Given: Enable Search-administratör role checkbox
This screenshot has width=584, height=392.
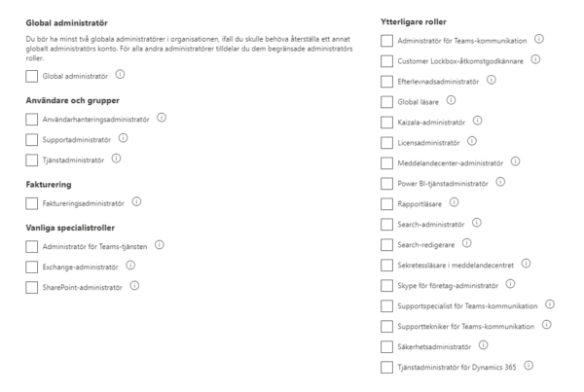Looking at the screenshot, I should coord(387,224).
